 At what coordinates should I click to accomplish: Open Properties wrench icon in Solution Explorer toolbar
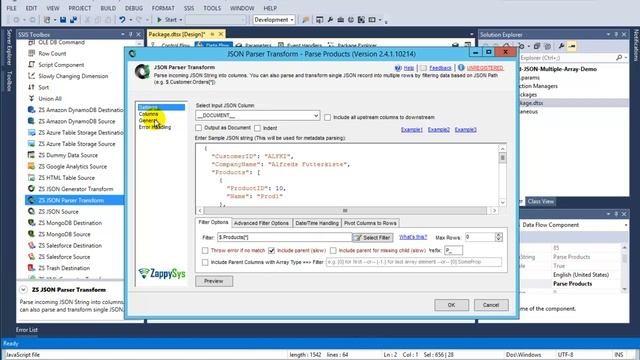click(561, 47)
